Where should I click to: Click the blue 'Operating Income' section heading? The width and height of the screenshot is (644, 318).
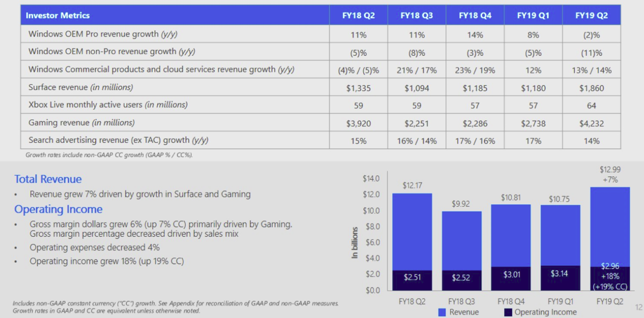pos(58,209)
